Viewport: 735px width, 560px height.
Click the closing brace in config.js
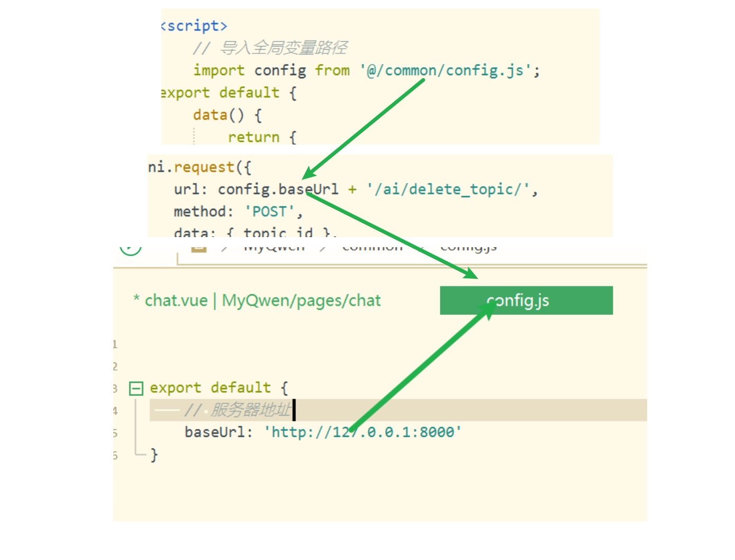click(154, 455)
